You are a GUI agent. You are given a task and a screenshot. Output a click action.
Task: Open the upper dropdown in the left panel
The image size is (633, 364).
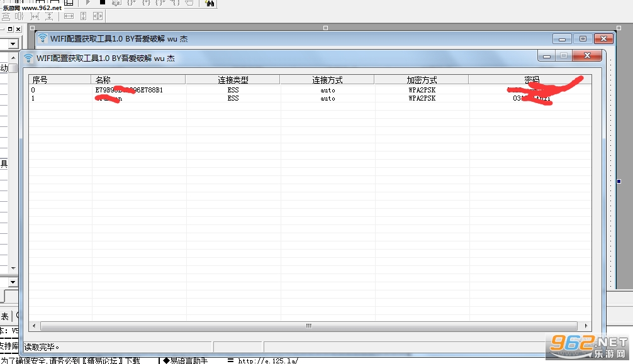pos(13,43)
